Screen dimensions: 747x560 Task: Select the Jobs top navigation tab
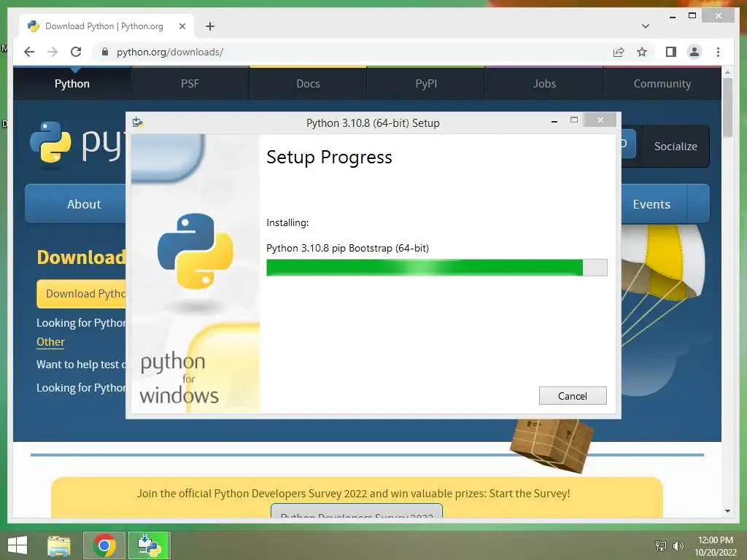544,84
